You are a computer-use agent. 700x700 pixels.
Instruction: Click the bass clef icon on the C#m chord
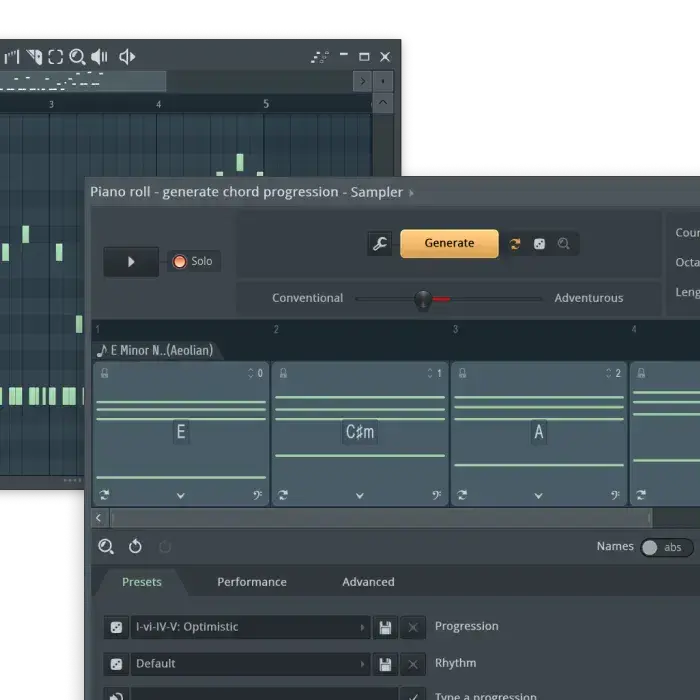tap(437, 495)
